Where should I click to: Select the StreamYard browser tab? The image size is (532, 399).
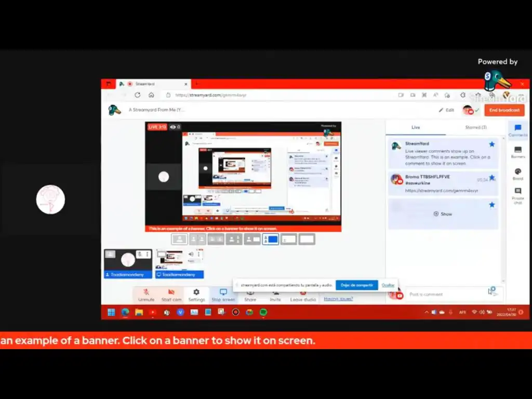[153, 84]
